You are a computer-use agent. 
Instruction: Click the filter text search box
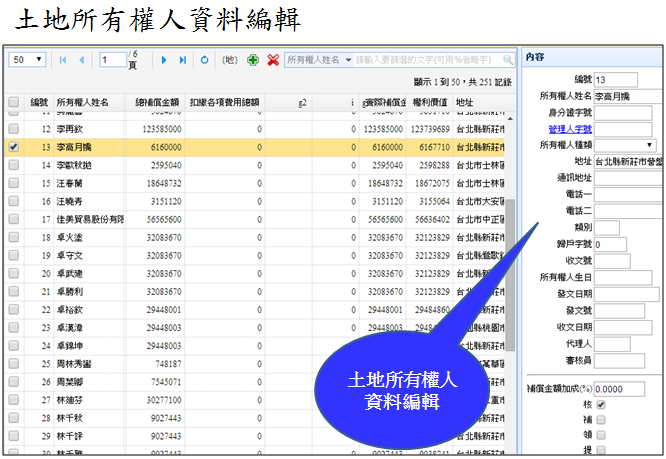point(428,60)
